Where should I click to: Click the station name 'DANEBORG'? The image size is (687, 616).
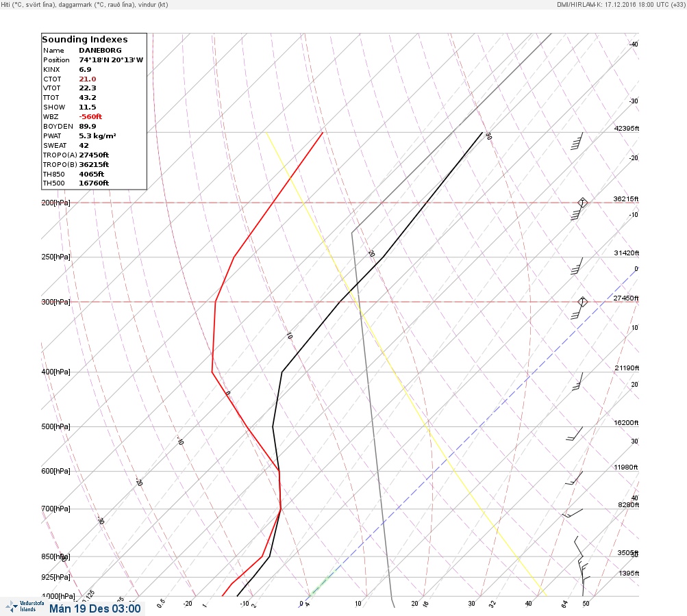point(100,51)
